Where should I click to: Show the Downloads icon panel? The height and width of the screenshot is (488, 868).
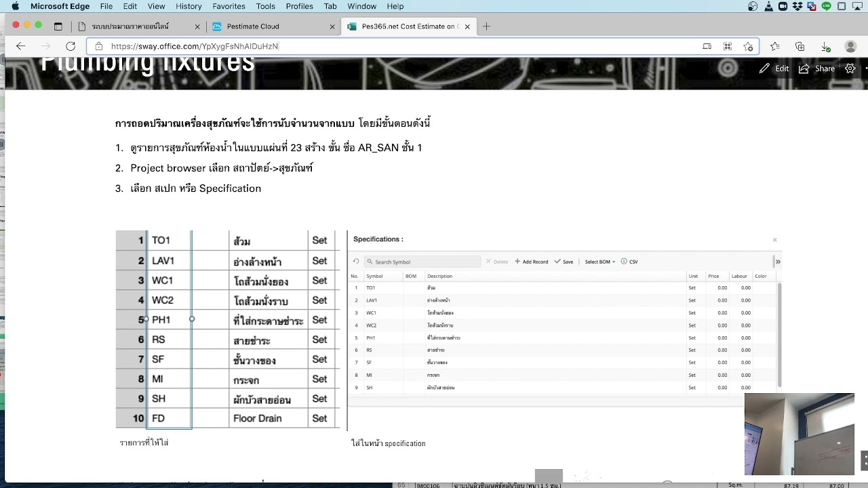click(x=825, y=46)
